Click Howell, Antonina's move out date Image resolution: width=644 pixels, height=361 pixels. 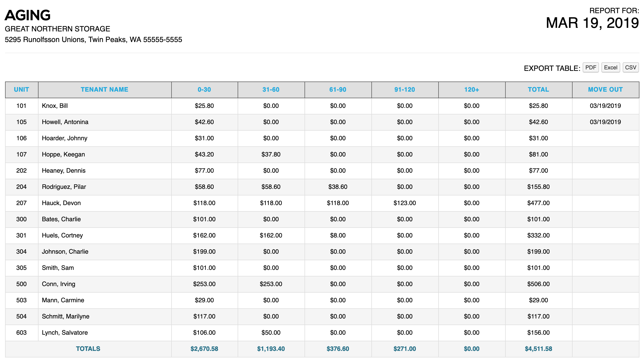(x=605, y=122)
